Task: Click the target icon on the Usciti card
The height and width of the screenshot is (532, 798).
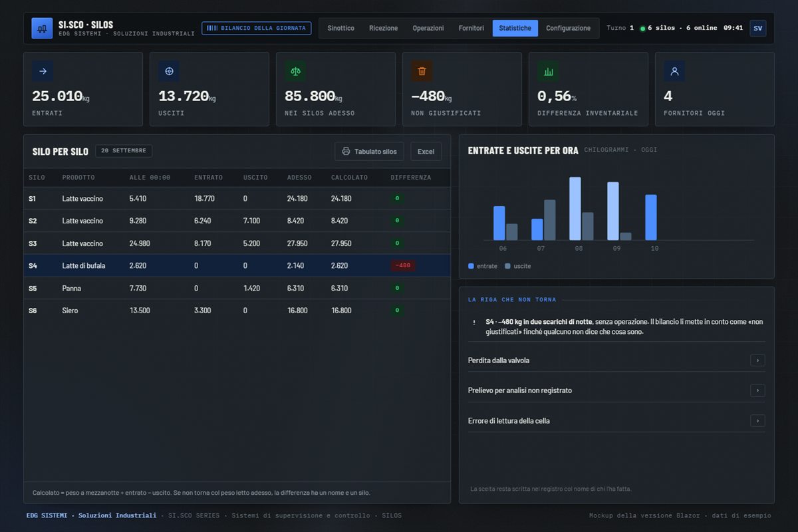Action: (x=169, y=71)
